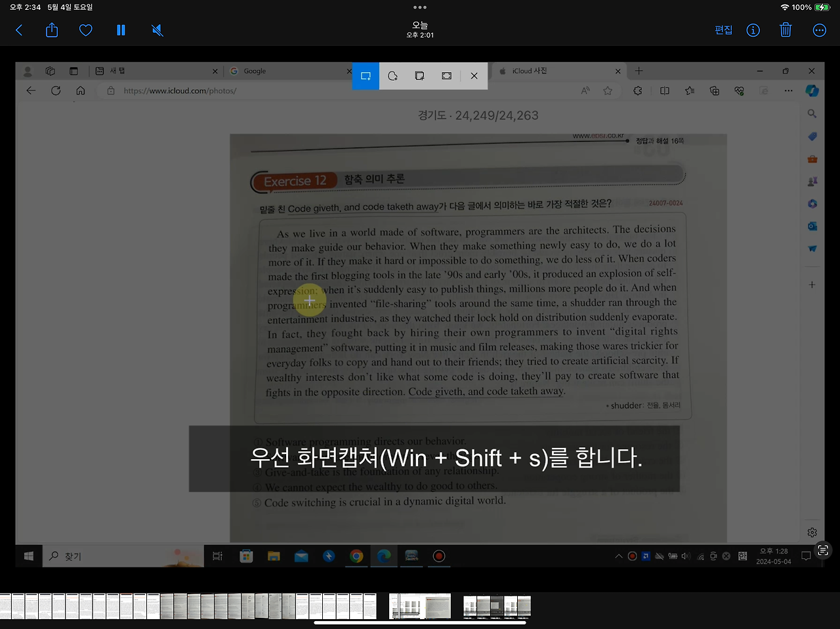Launch Microsoft Store from the taskbar
Image resolution: width=840 pixels, height=629 pixels.
tap(246, 556)
